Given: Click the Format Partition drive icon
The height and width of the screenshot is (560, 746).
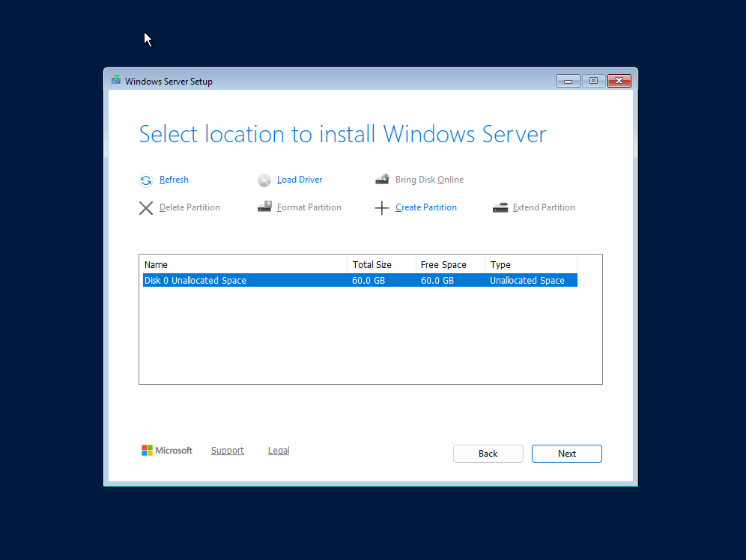Looking at the screenshot, I should 264,207.
